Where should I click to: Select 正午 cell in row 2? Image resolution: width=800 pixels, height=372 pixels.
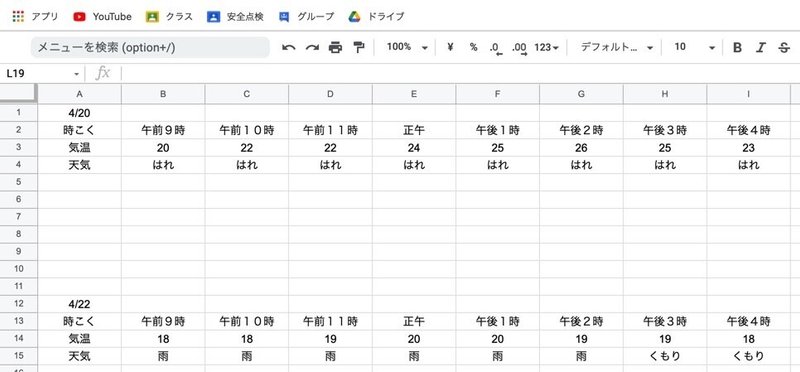click(414, 130)
